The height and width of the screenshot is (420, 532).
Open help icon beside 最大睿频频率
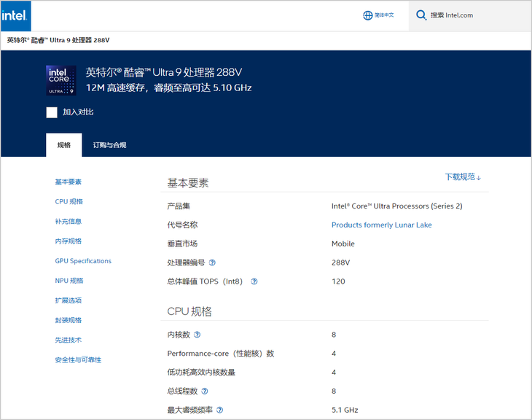pyautogui.click(x=219, y=410)
